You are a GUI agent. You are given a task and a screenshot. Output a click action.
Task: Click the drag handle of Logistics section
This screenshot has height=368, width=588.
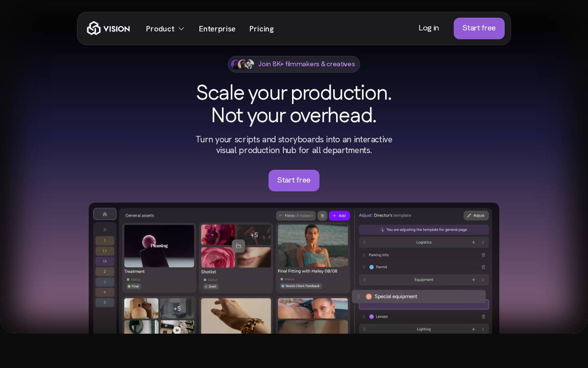pos(364,242)
